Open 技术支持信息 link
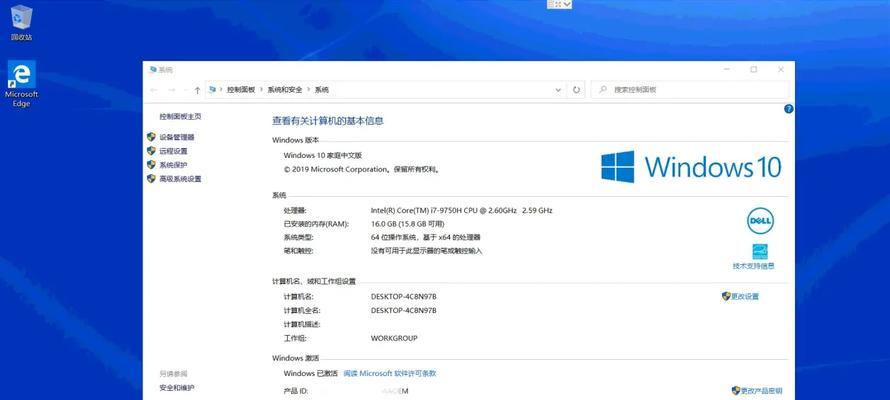This screenshot has width=890, height=400. coord(753,266)
